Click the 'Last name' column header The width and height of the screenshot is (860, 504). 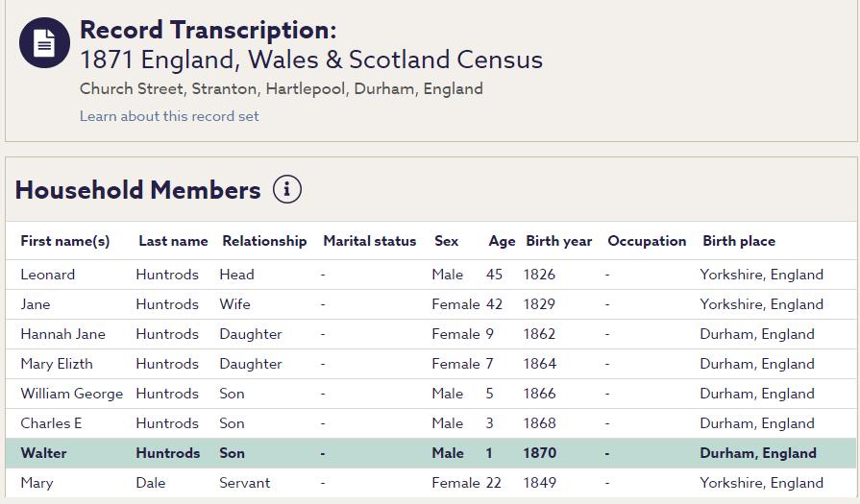click(173, 241)
